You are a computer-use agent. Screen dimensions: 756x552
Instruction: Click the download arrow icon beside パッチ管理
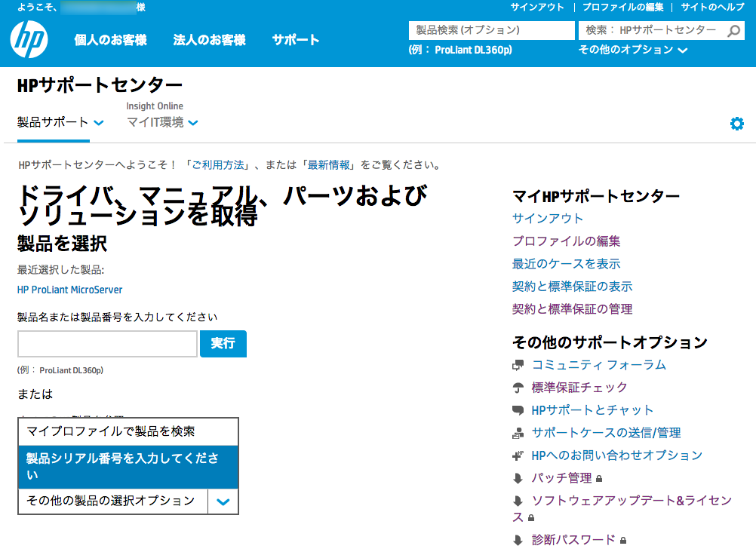click(518, 478)
